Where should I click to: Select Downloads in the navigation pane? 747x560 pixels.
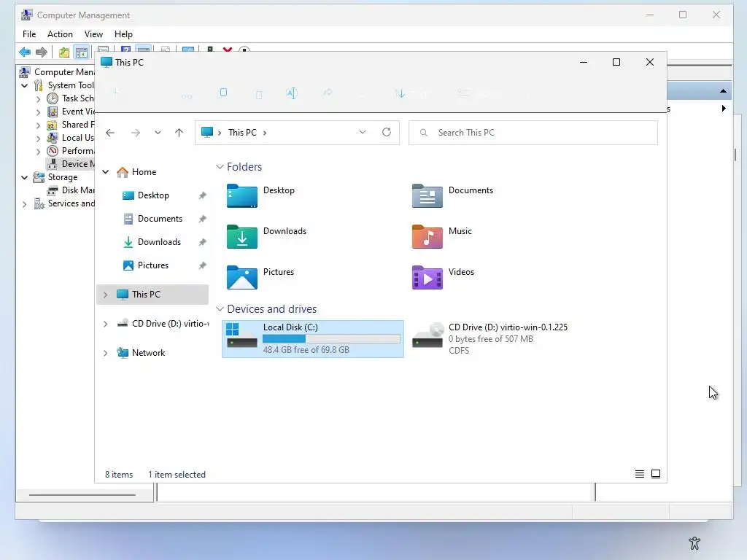pyautogui.click(x=159, y=242)
